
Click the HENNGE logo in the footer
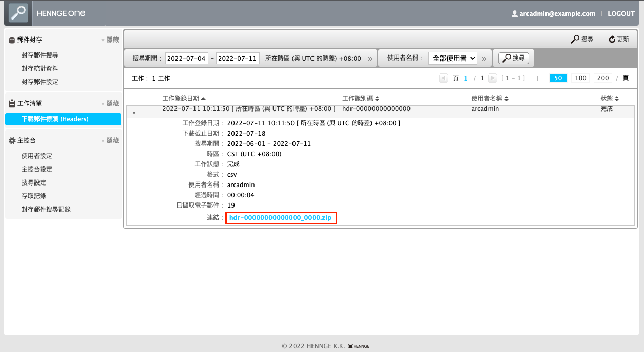point(359,346)
